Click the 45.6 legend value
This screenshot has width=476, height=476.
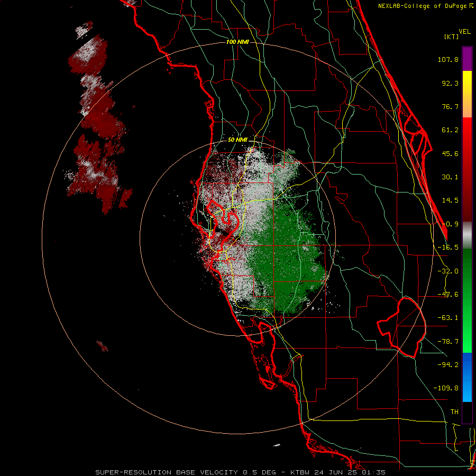pyautogui.click(x=450, y=153)
